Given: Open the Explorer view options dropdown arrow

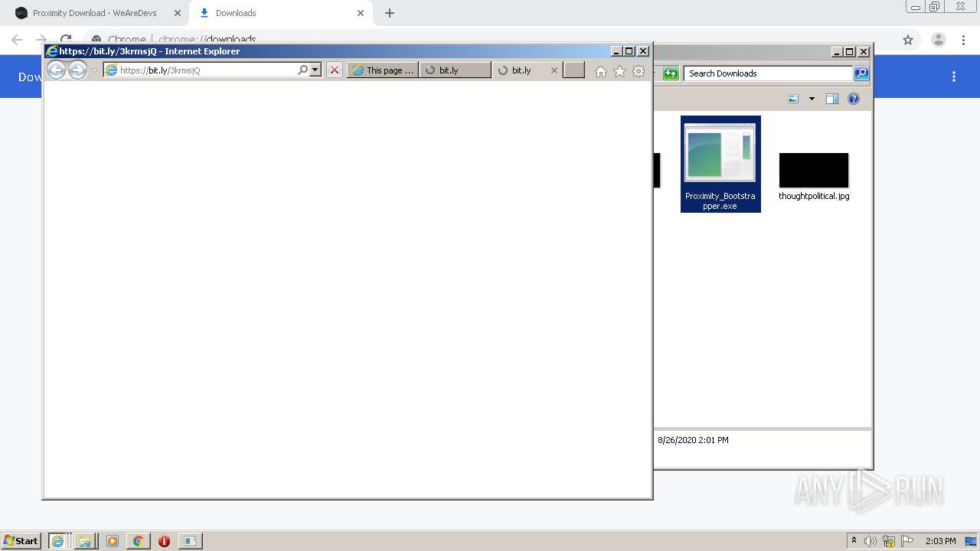Looking at the screenshot, I should pos(812,99).
